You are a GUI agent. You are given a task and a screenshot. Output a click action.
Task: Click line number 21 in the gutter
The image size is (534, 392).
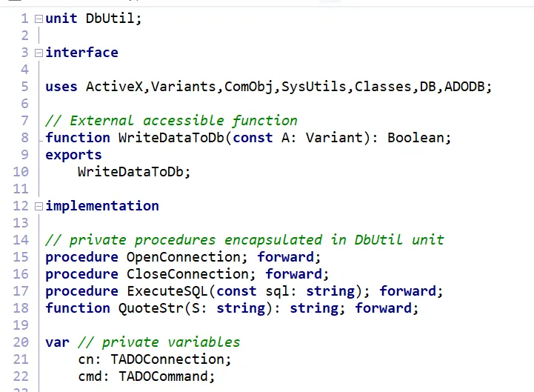pos(21,359)
